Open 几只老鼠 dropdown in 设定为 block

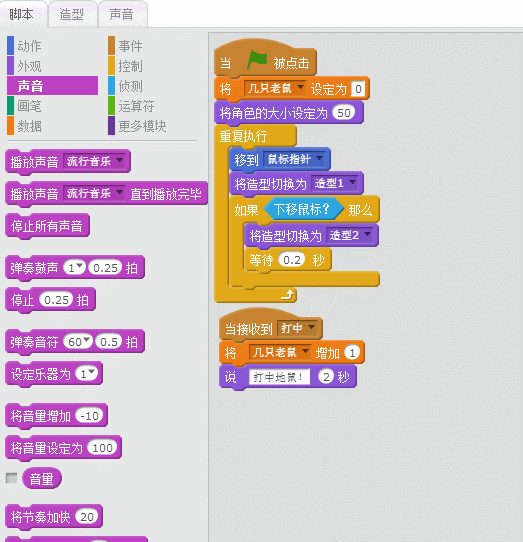[274, 88]
